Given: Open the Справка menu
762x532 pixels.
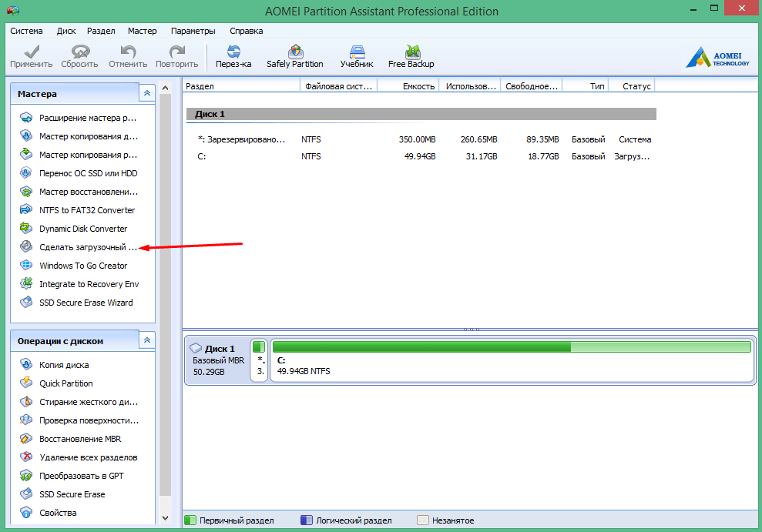Looking at the screenshot, I should [247, 31].
